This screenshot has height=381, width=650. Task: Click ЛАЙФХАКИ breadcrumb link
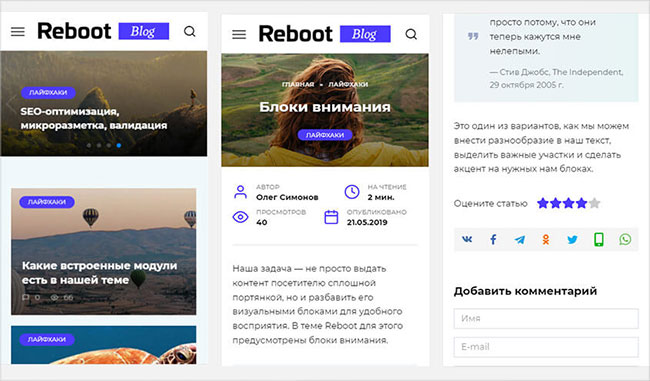point(348,84)
